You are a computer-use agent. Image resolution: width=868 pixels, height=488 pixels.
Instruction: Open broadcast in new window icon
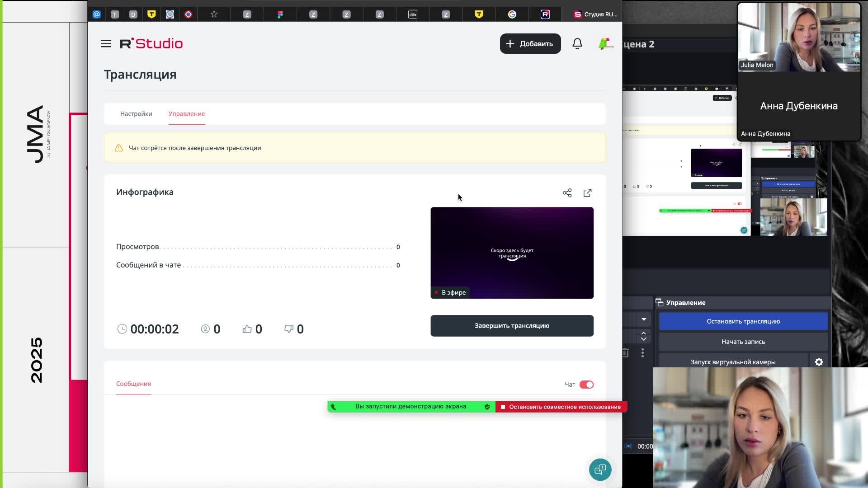(x=587, y=193)
